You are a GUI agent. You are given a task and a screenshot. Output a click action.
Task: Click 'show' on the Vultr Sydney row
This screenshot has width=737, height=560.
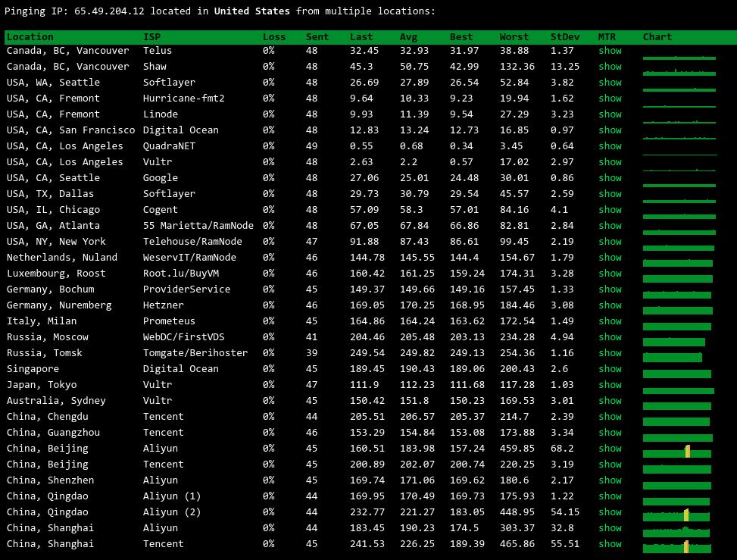tap(610, 401)
